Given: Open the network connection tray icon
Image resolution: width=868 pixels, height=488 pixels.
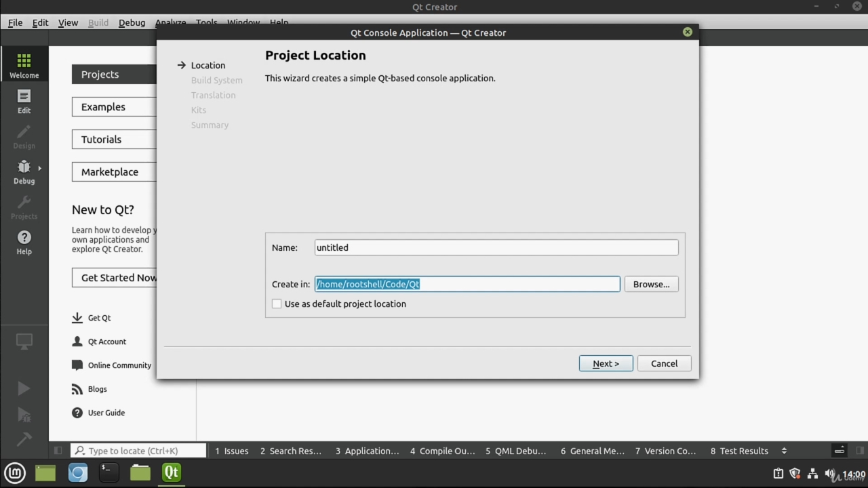Looking at the screenshot, I should click(x=812, y=474).
